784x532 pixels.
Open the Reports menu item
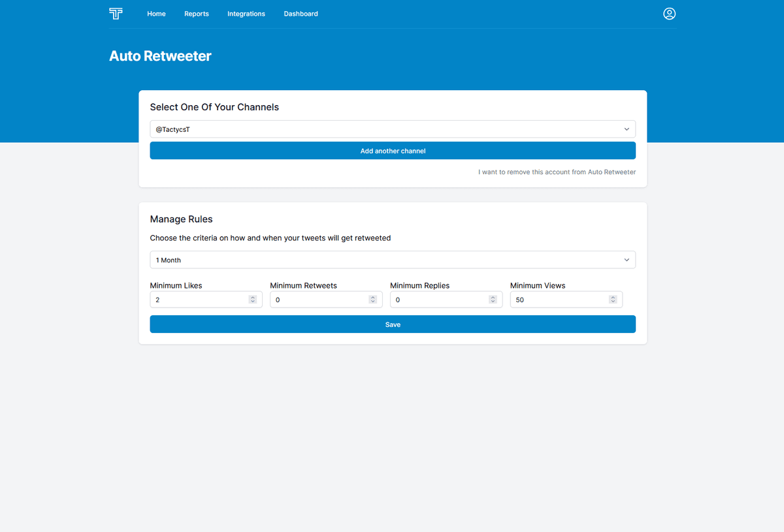197,14
